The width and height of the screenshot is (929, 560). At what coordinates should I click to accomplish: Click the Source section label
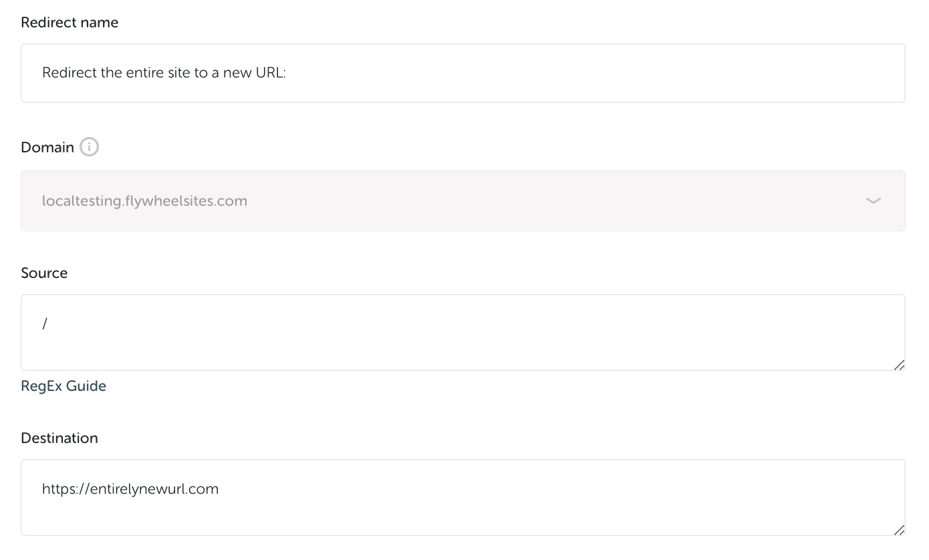click(44, 273)
